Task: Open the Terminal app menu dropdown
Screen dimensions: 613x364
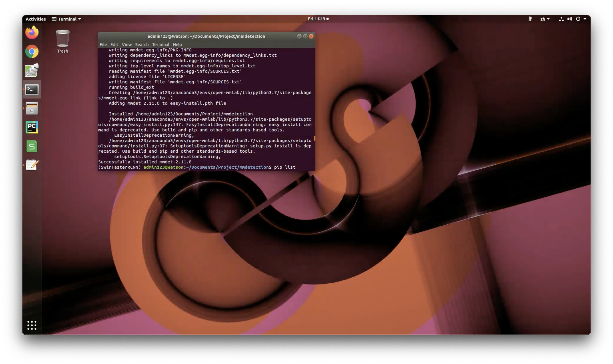Action: [66, 19]
